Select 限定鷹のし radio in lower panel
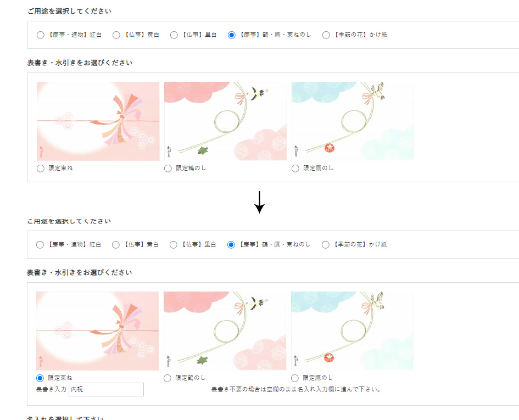This screenshot has width=519, height=420. point(294,378)
